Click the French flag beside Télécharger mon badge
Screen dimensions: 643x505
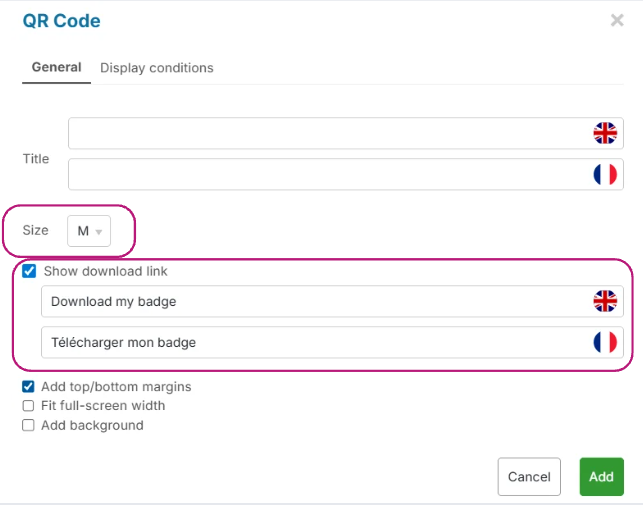coord(605,342)
